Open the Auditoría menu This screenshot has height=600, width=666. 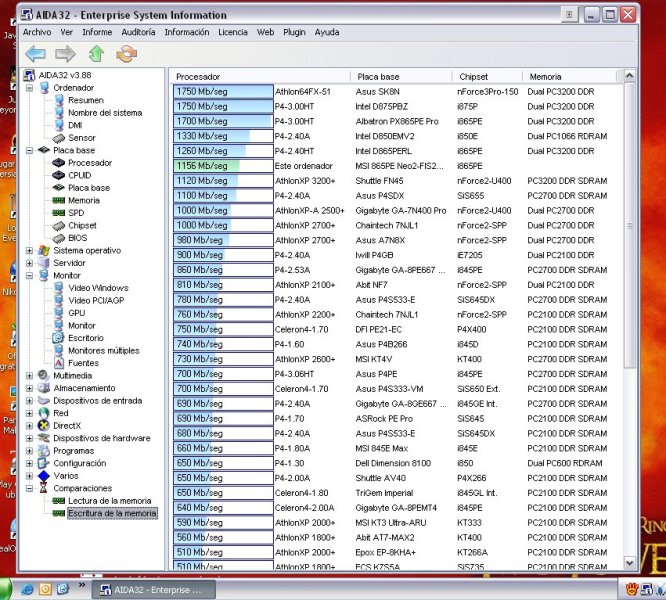138,32
